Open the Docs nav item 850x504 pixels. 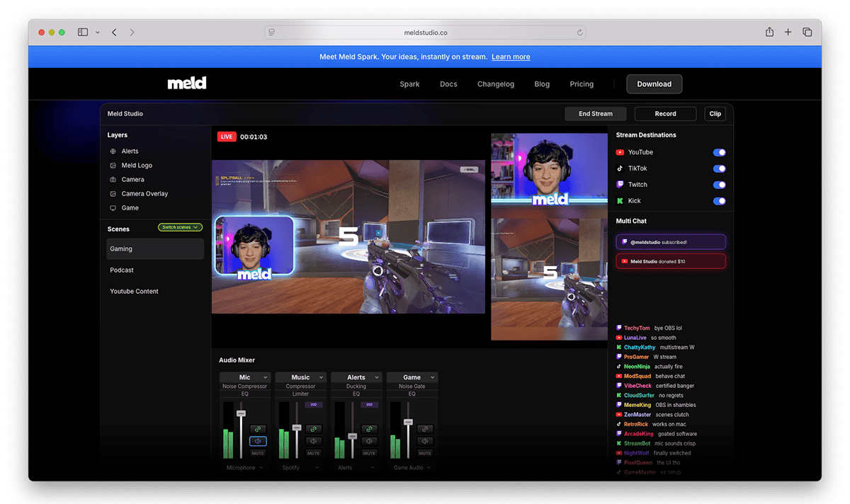tap(448, 84)
